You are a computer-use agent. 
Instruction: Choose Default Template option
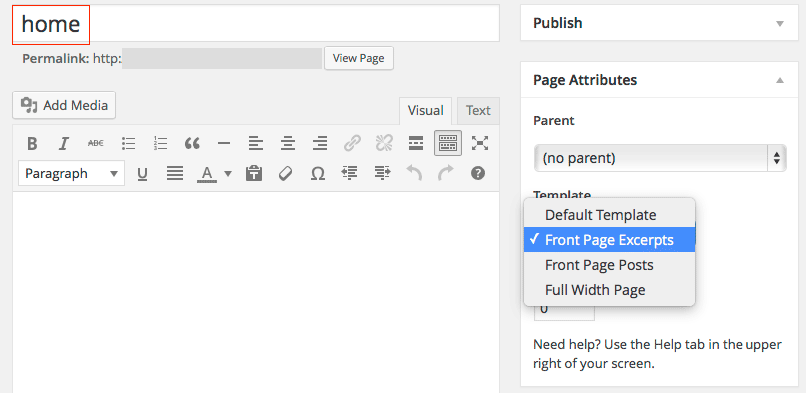pyautogui.click(x=609, y=215)
